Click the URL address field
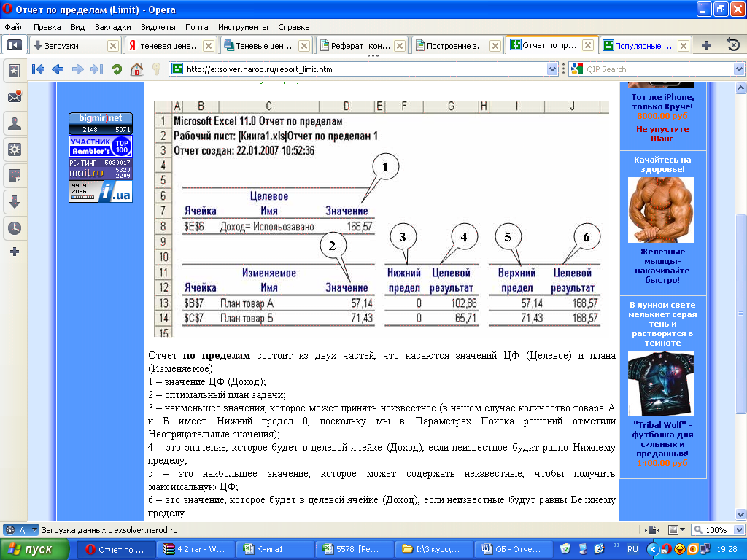 coord(365,69)
